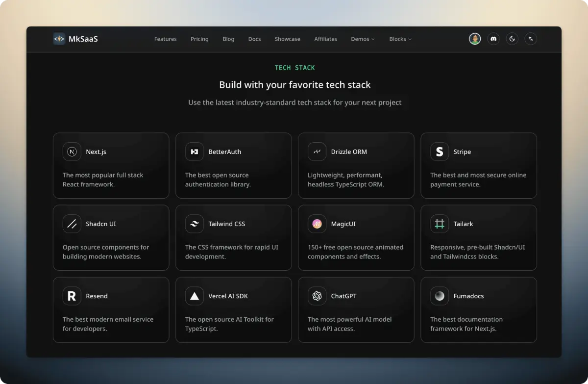Click text "The most powerful AI model with API access."

[x=350, y=324]
